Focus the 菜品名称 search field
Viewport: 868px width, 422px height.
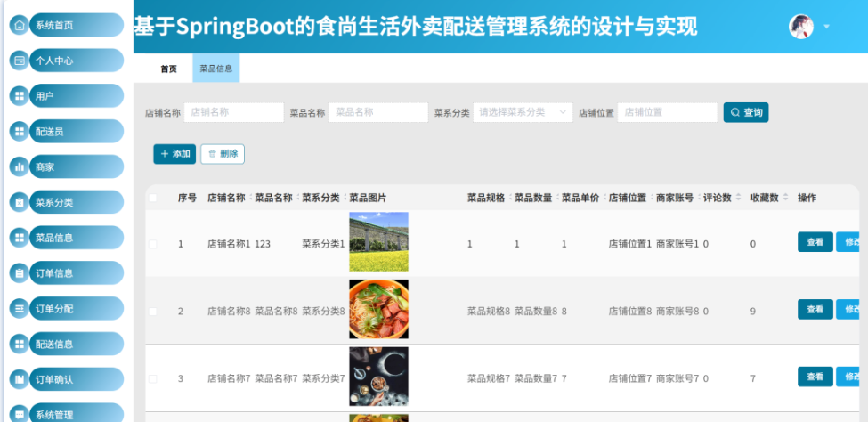click(378, 112)
